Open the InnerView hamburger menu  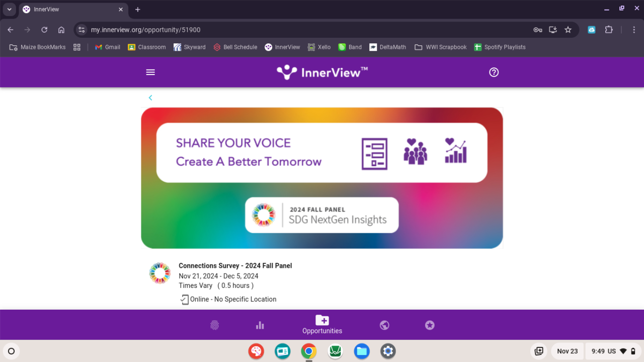(x=150, y=72)
